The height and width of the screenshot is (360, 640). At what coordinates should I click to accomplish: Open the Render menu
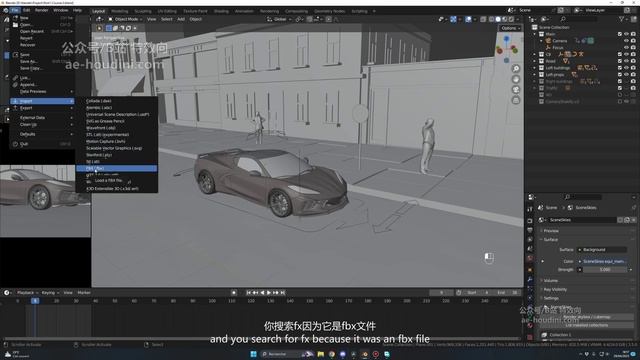[x=41, y=10]
